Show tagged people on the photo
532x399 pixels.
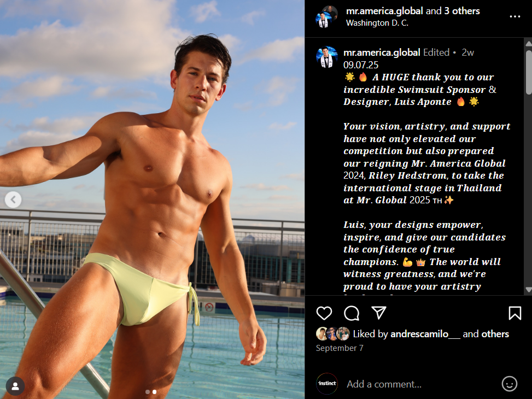(x=15, y=386)
